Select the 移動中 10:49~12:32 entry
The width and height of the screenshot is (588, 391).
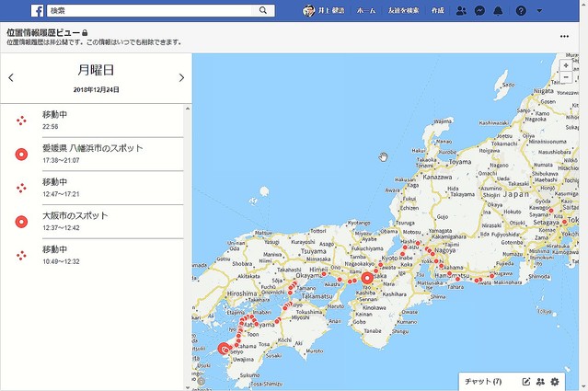92,255
